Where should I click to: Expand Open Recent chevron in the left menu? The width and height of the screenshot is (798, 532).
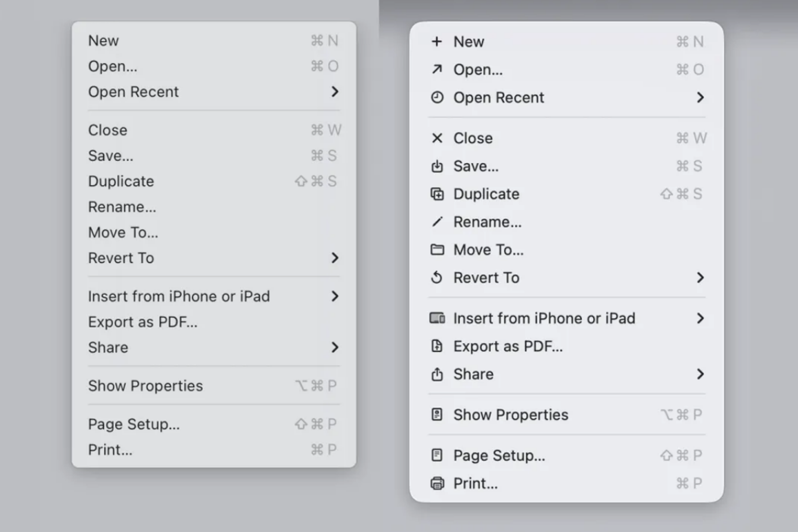click(x=335, y=92)
